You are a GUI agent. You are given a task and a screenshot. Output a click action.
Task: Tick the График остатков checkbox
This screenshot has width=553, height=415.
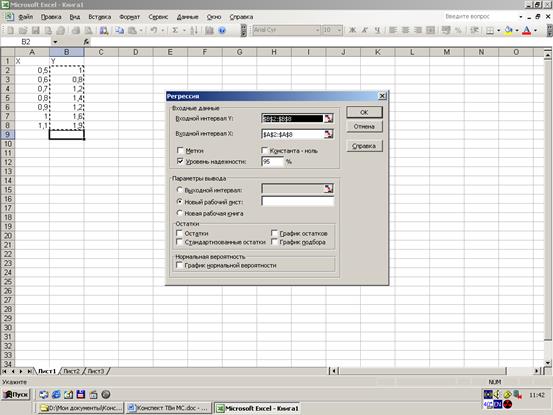(x=274, y=233)
